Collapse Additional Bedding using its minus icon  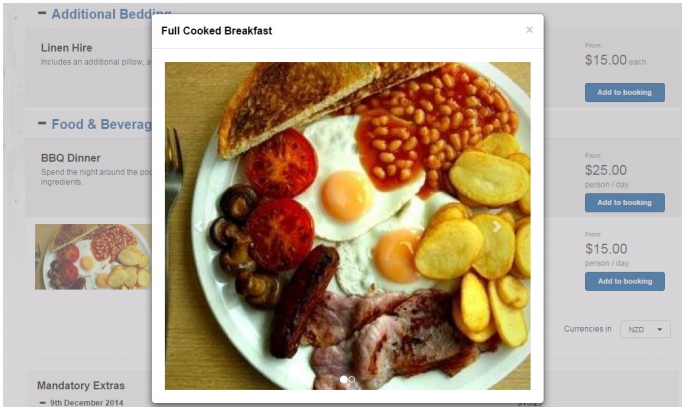42,13
